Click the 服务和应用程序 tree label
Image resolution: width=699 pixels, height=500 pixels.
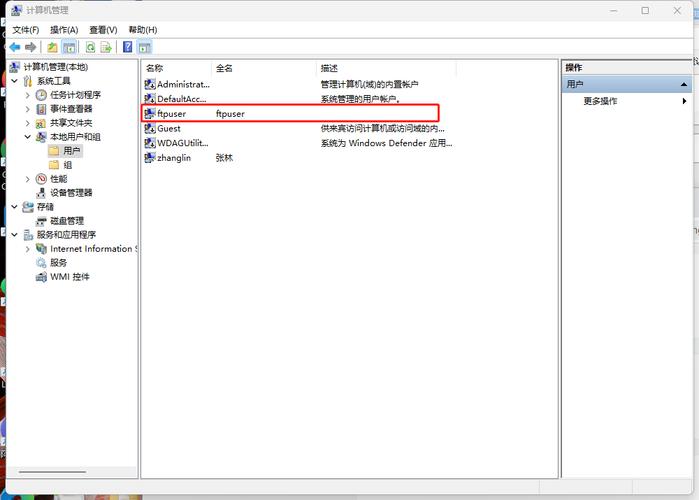click(66, 235)
